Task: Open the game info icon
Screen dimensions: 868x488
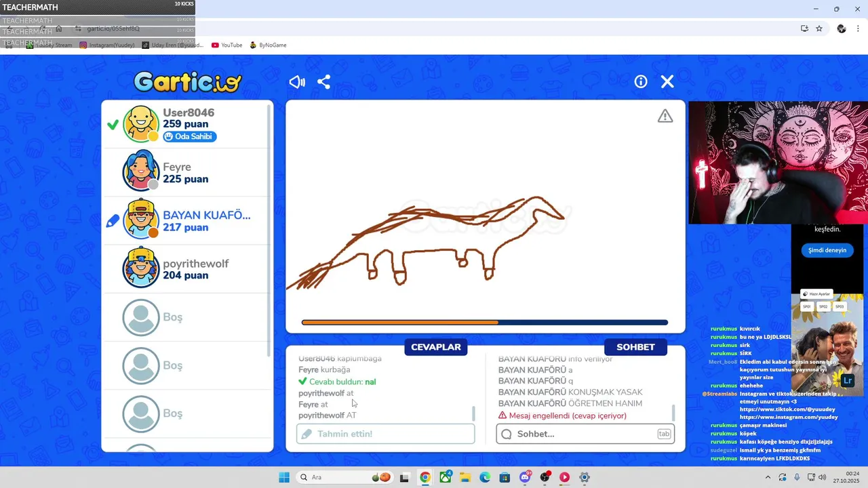Action: [641, 82]
